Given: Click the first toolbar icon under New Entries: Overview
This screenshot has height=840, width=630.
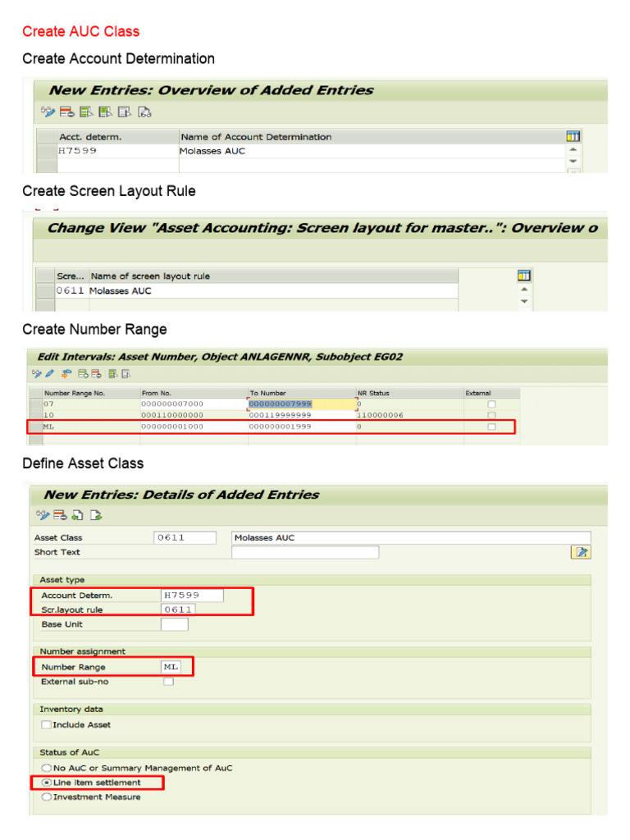Looking at the screenshot, I should (47, 112).
